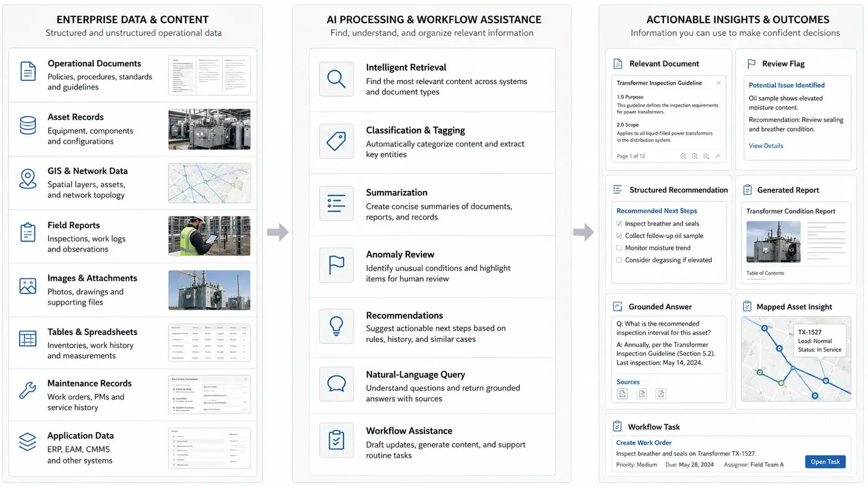
Task: Open the third source document icon under Sources
Action: pos(661,394)
